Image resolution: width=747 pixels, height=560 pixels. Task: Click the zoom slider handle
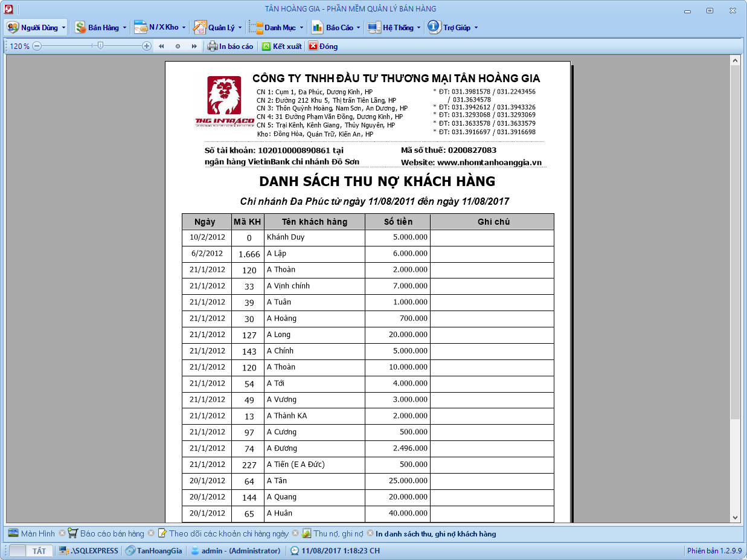point(100,46)
